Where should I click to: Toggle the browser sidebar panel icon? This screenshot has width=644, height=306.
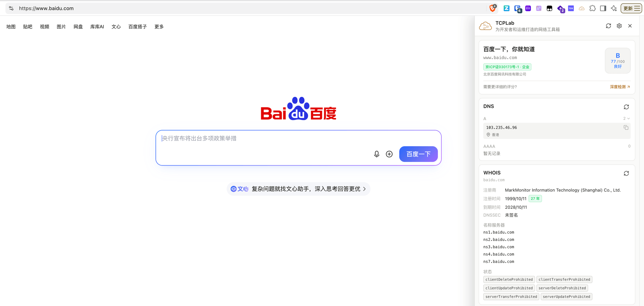603,8
